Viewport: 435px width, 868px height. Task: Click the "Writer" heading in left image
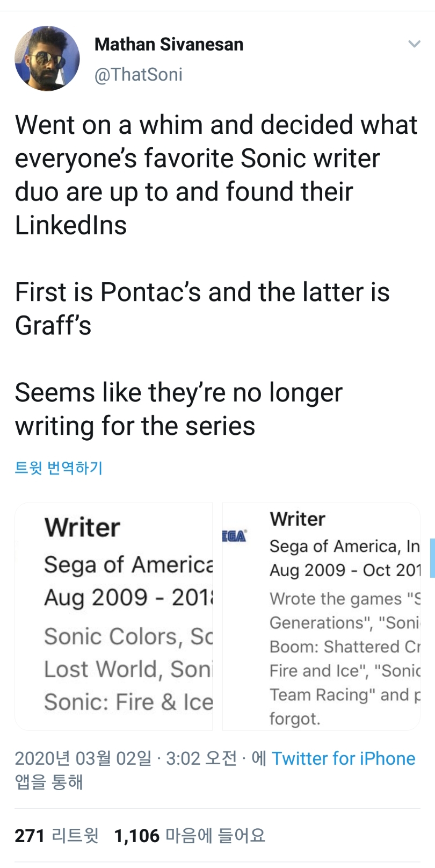coord(82,527)
